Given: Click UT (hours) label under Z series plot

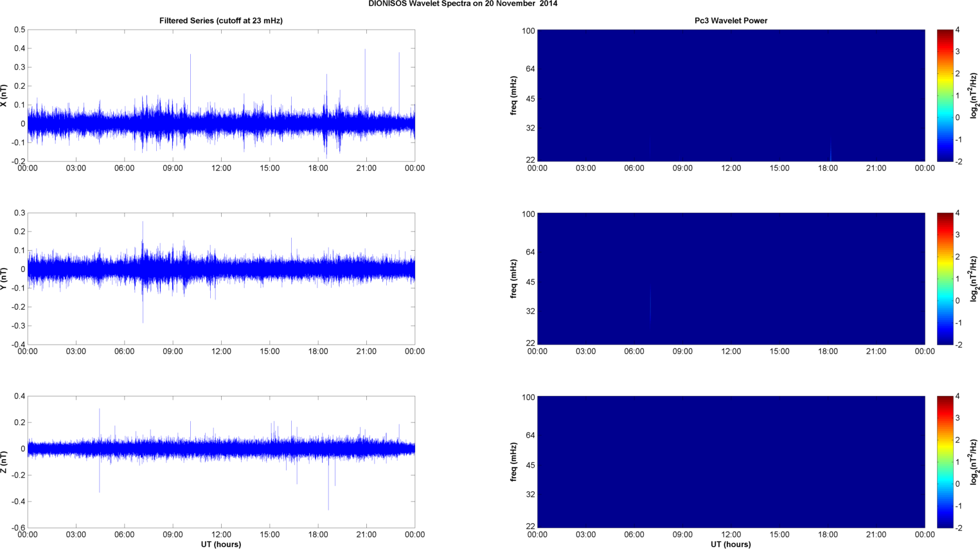Looking at the screenshot, I should tap(221, 544).
